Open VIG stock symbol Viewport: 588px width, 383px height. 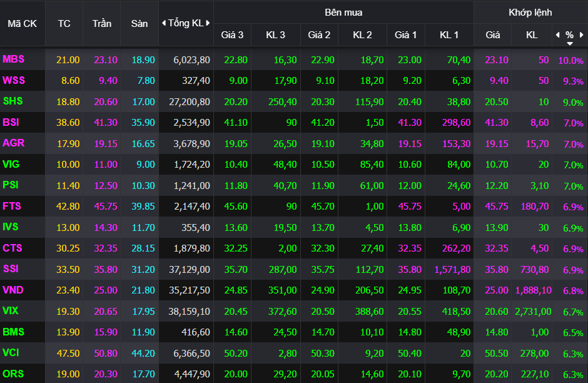[11, 164]
